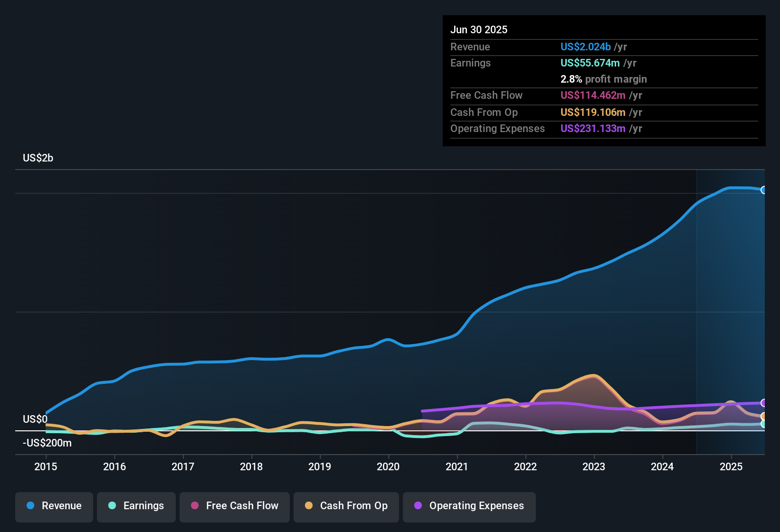Click the -US$200m y-axis label
Viewport: 780px width, 532px height.
(47, 443)
